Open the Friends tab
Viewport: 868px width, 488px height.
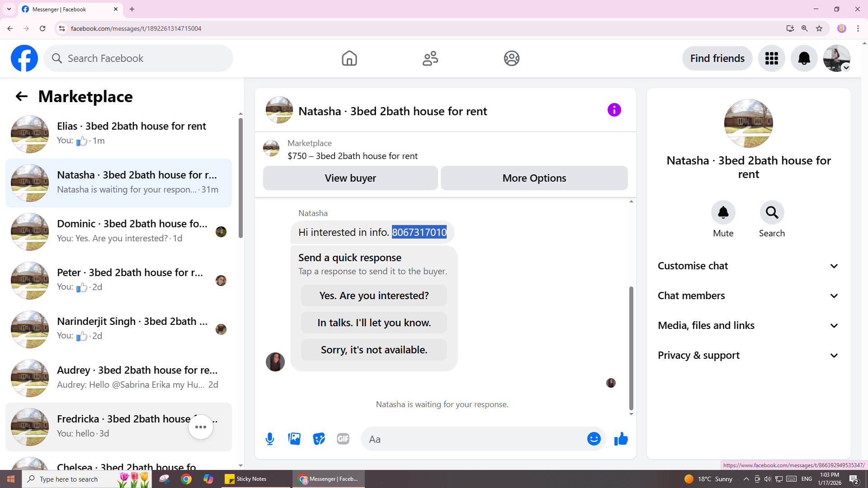coord(430,58)
